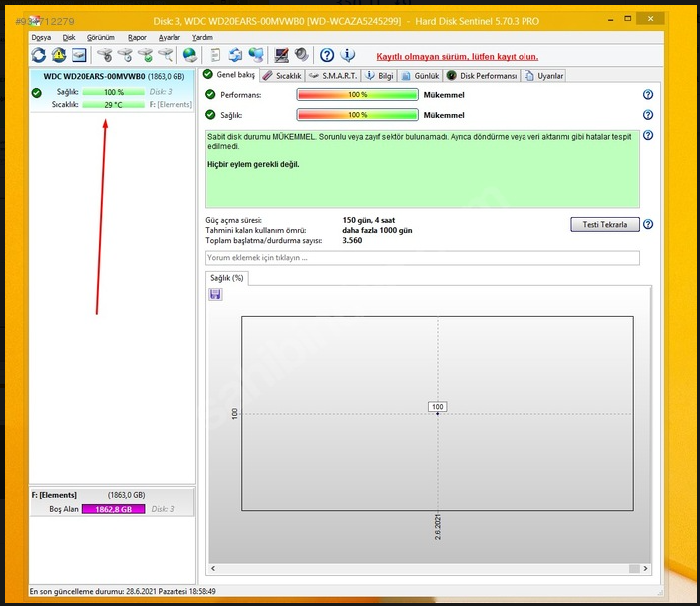Click the 29 °C temperature bar in disk list
Image resolution: width=700 pixels, height=606 pixels.
(114, 105)
